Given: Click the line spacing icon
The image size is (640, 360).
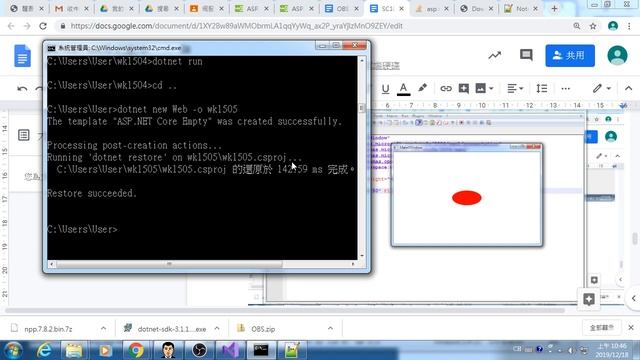Looking at the screenshot, I should point(542,89).
